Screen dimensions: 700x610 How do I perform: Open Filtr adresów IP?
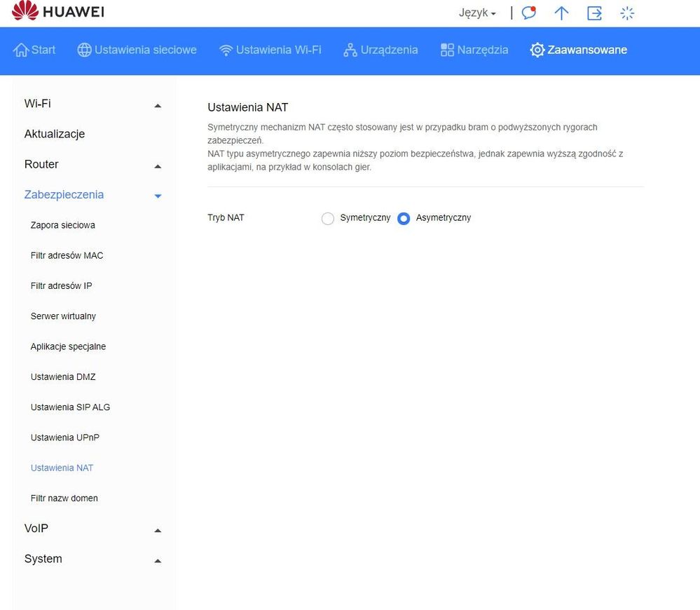coord(62,286)
